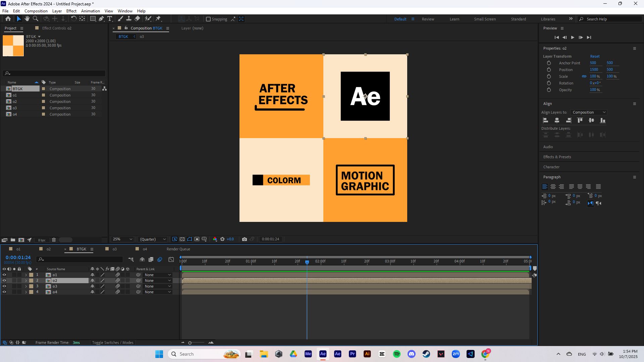
Task: Open the Graph Editor in timeline
Action: pos(171,259)
